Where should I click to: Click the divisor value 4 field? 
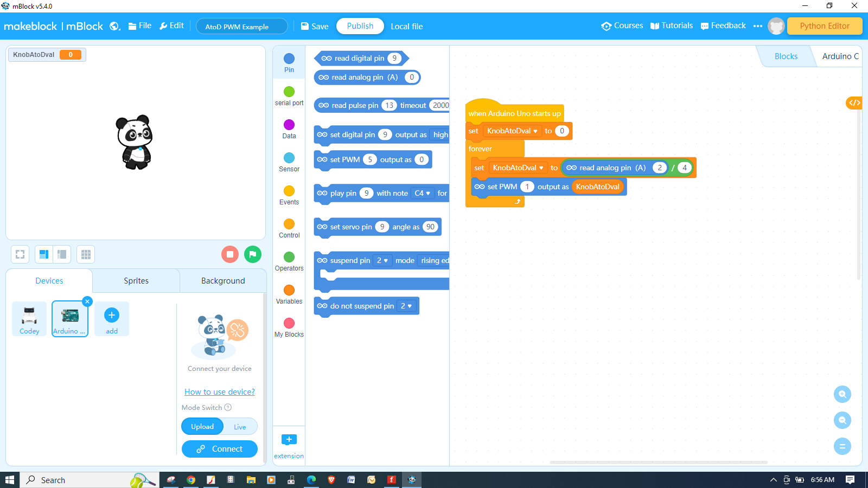(x=685, y=168)
